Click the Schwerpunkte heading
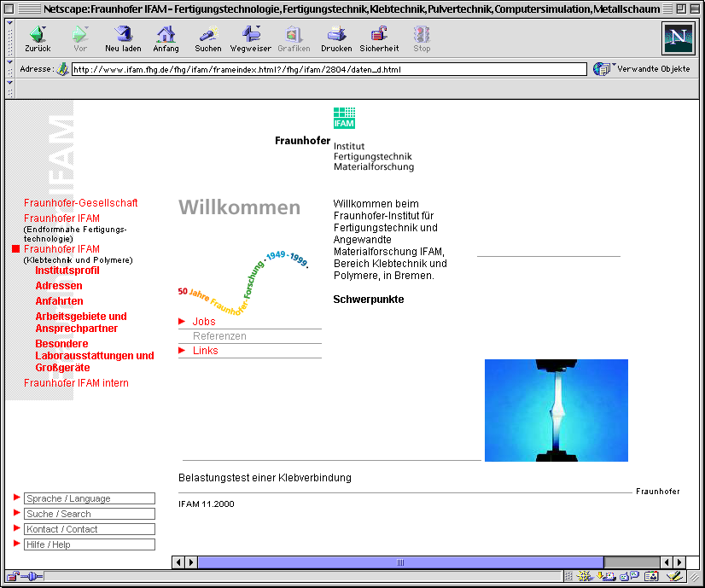This screenshot has height=588, width=705. 368,299
